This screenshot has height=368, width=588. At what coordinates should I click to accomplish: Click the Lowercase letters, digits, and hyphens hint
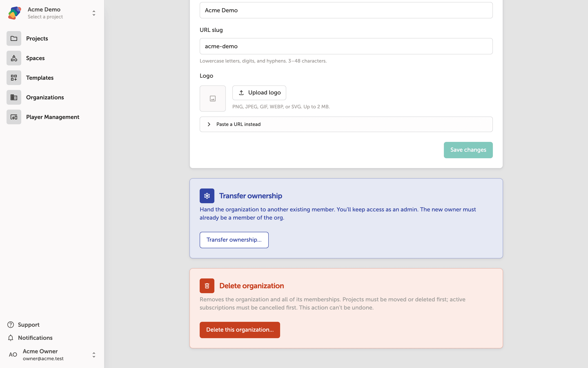pyautogui.click(x=263, y=61)
